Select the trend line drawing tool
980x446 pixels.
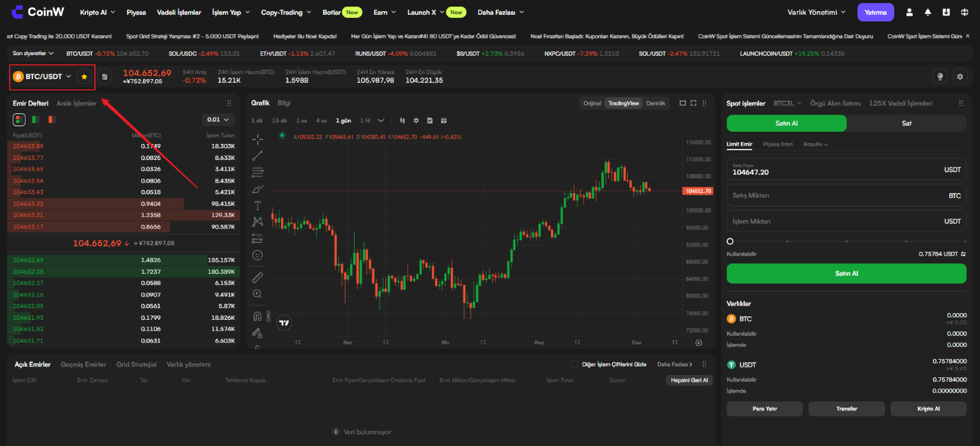[x=258, y=156]
